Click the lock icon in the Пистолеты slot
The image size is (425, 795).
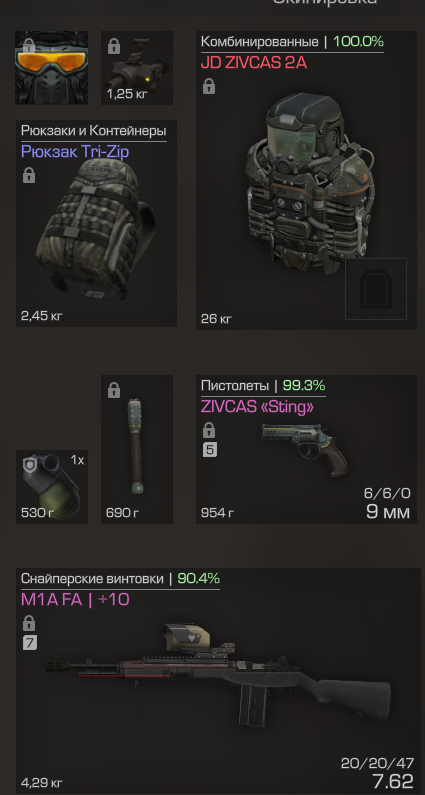click(x=208, y=430)
